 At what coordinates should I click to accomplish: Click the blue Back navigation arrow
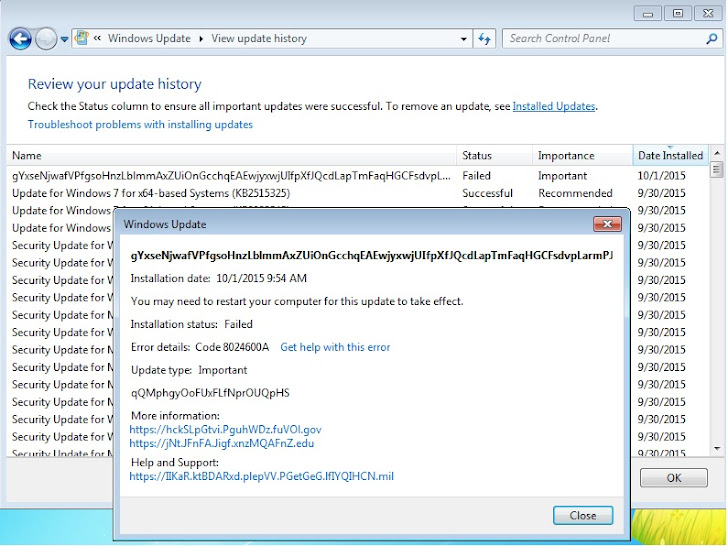[x=20, y=39]
